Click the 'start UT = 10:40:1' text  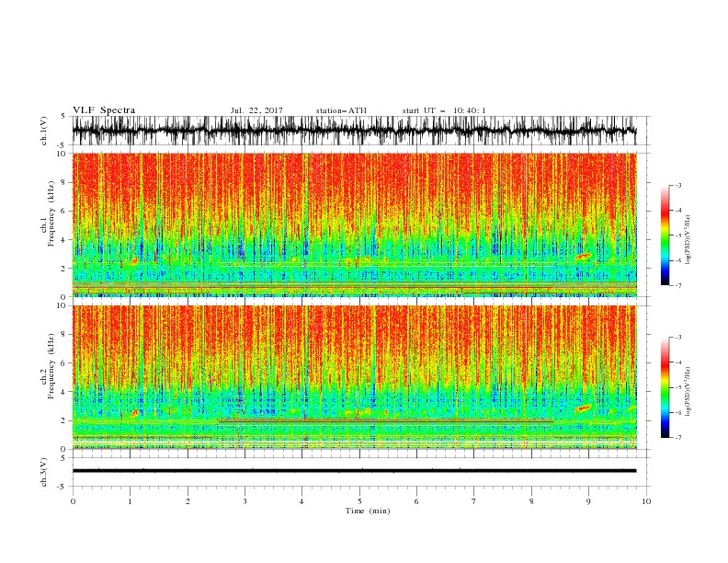[444, 110]
